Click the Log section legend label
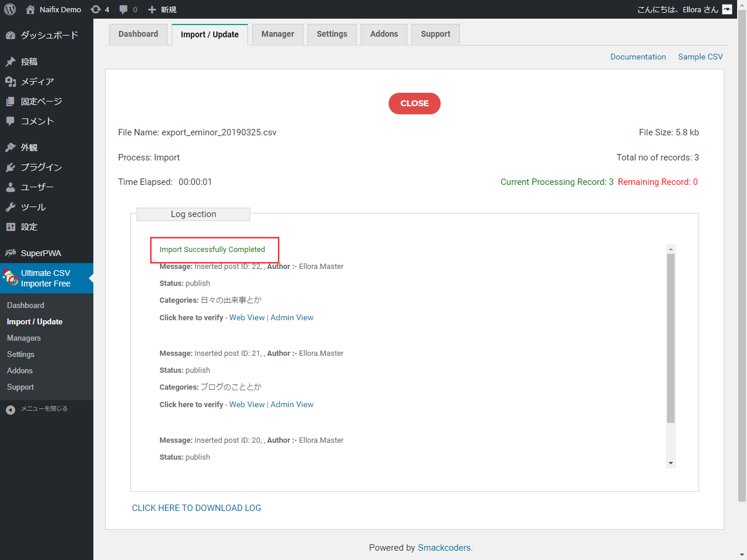 coord(193,214)
